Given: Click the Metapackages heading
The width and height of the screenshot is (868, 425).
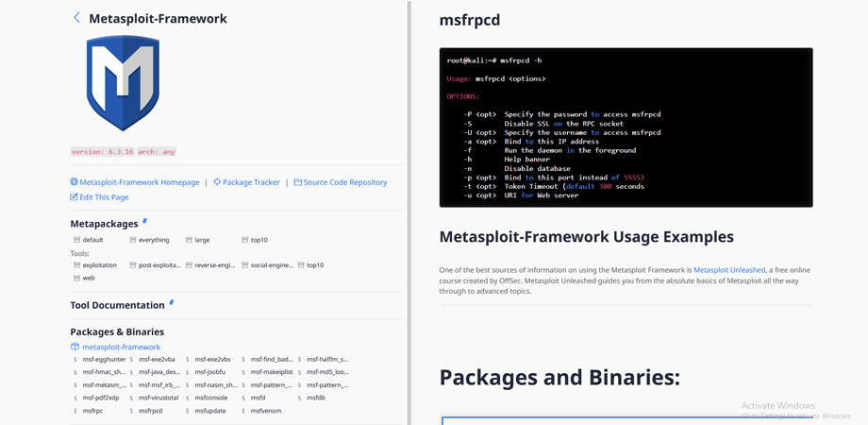Looking at the screenshot, I should (x=104, y=224).
